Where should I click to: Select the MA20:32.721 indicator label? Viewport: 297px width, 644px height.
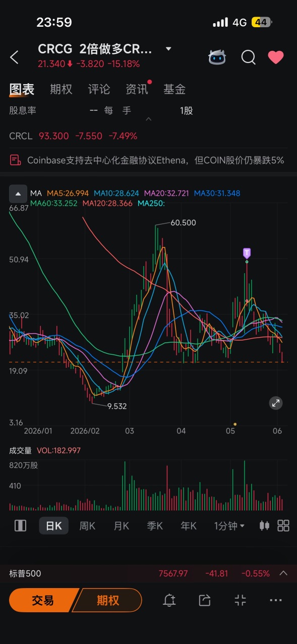pyautogui.click(x=166, y=193)
